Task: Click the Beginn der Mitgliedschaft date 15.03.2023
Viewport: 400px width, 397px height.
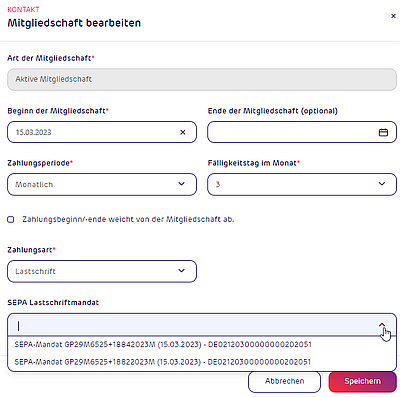Action: (34, 132)
